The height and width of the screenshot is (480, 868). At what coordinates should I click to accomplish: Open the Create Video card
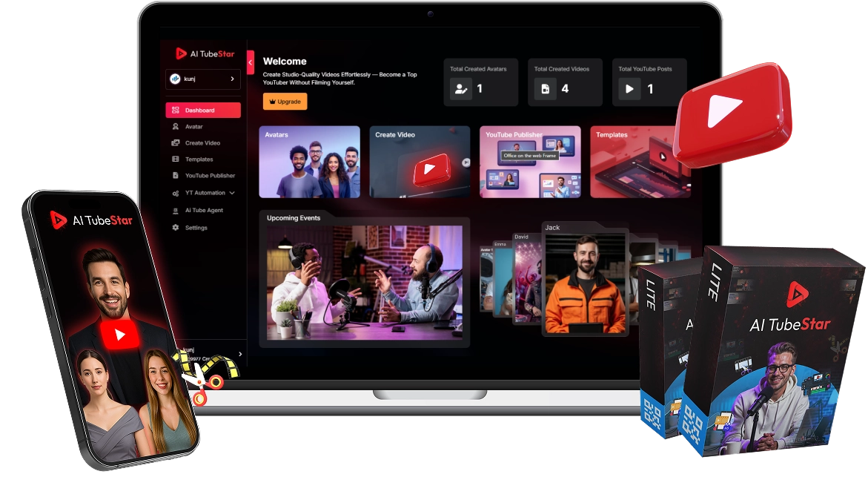tap(420, 162)
